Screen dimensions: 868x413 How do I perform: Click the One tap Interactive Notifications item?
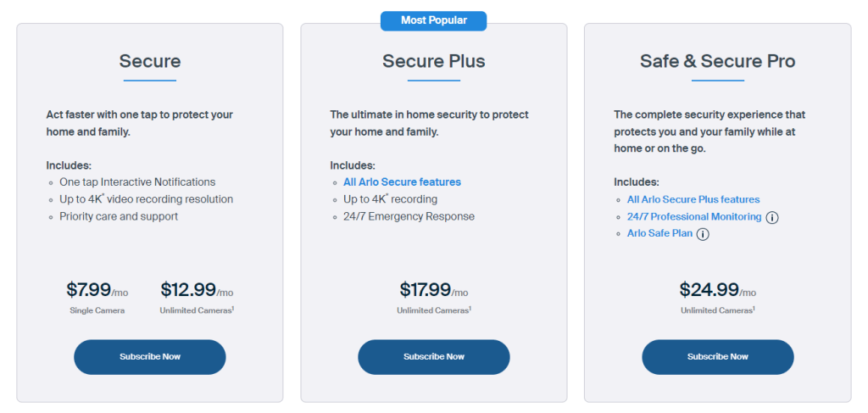(x=137, y=182)
